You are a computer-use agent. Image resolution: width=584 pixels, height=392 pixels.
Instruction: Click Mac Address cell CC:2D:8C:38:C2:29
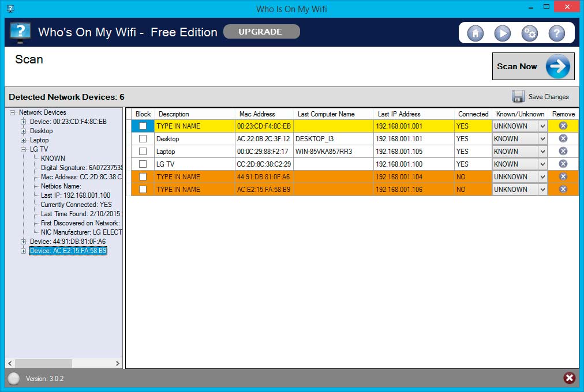tap(264, 164)
